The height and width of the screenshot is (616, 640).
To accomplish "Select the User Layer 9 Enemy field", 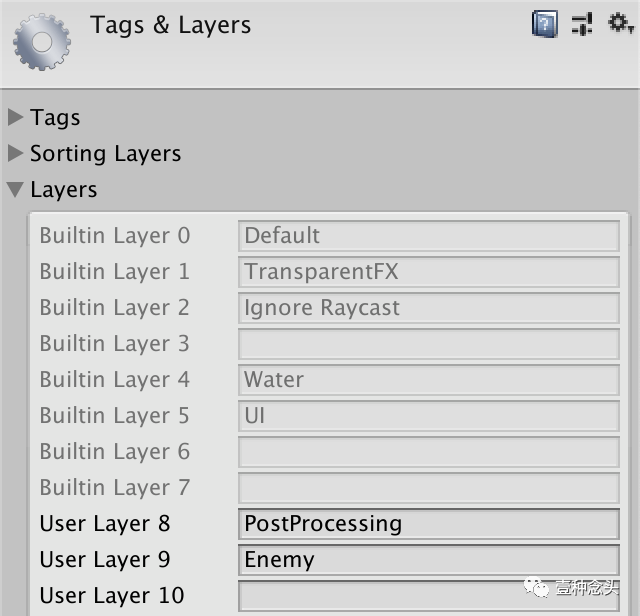I will [x=429, y=559].
